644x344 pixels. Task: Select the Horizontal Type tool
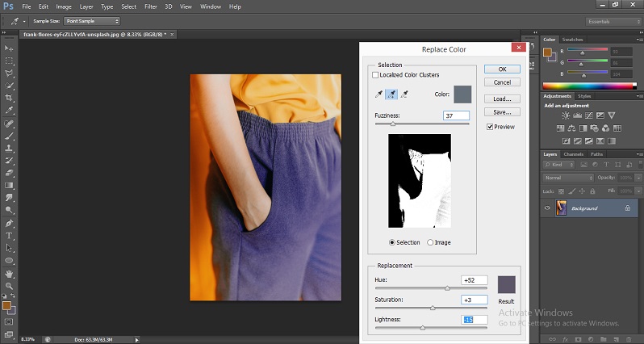9,236
